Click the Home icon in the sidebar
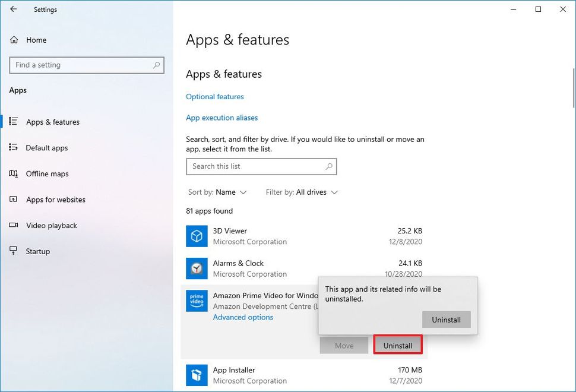 13,40
